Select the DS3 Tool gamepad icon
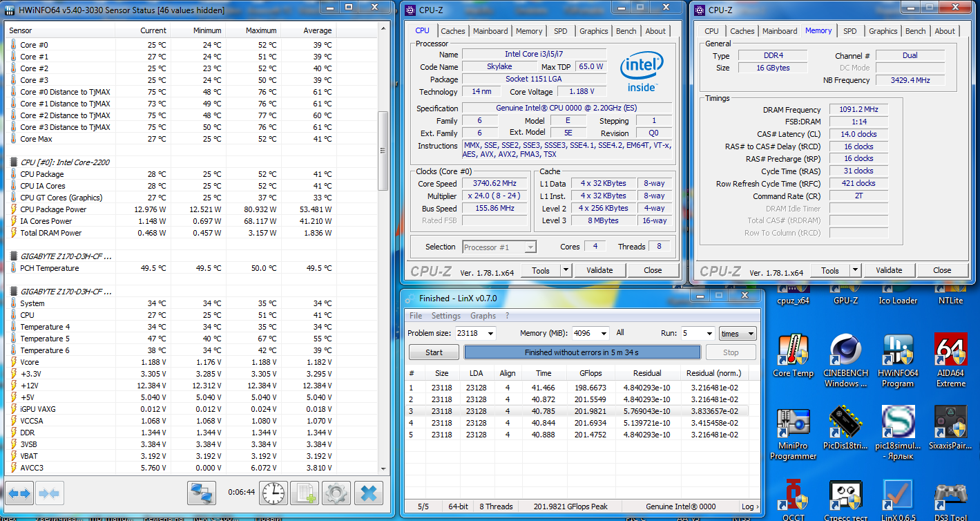Viewport: 980px width, 521px height. 951,501
